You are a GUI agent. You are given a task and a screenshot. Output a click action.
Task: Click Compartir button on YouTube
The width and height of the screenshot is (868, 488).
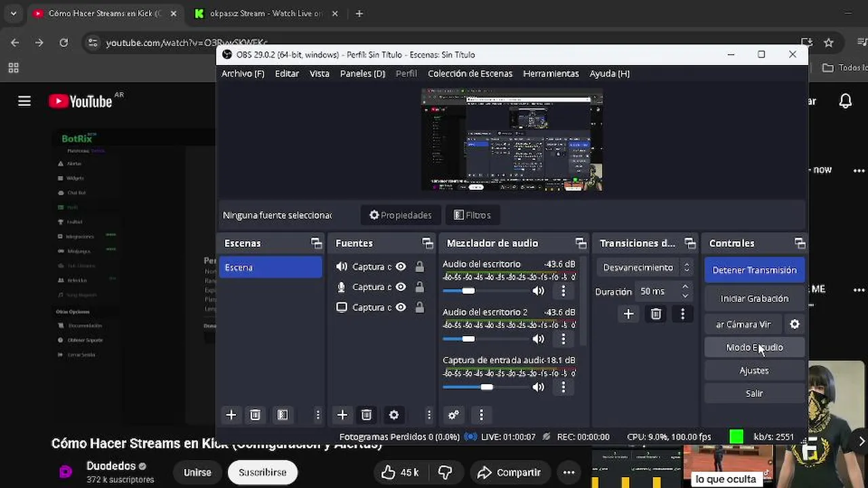tap(509, 472)
